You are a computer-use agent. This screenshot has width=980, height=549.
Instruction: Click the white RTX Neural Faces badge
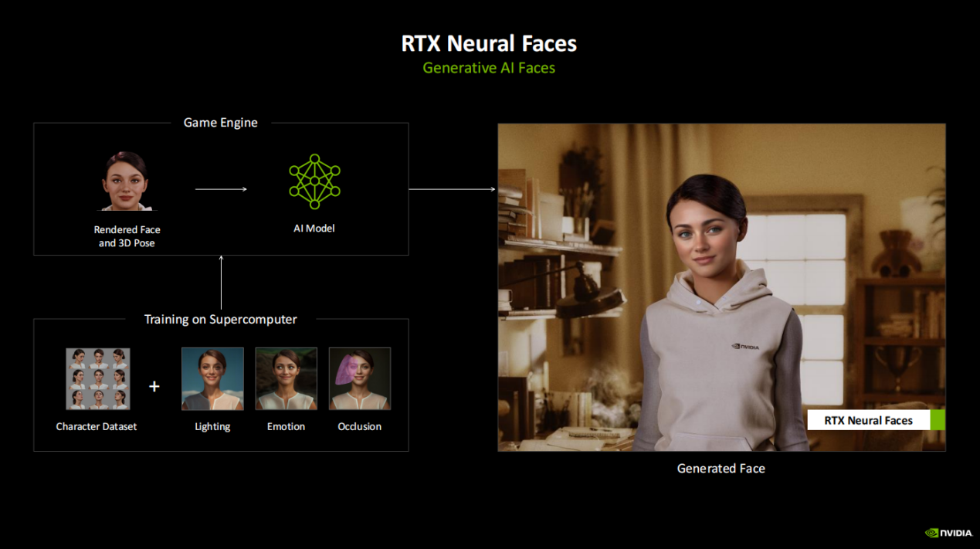(x=868, y=420)
